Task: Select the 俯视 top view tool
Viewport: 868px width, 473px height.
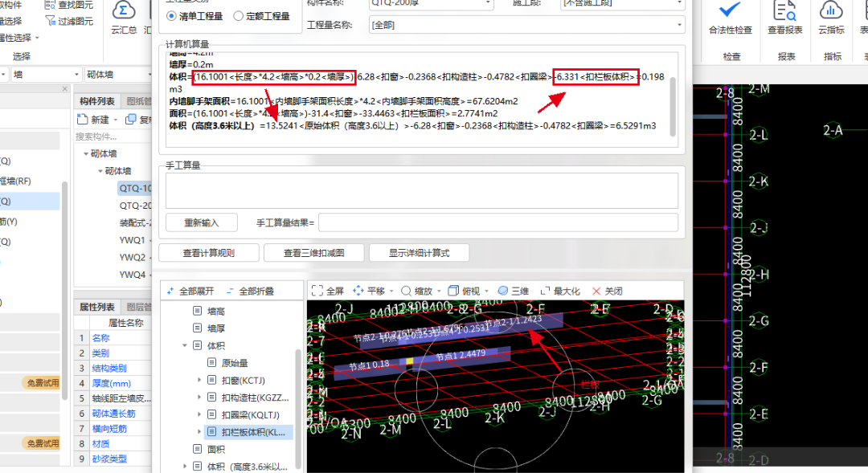Action: [x=464, y=291]
